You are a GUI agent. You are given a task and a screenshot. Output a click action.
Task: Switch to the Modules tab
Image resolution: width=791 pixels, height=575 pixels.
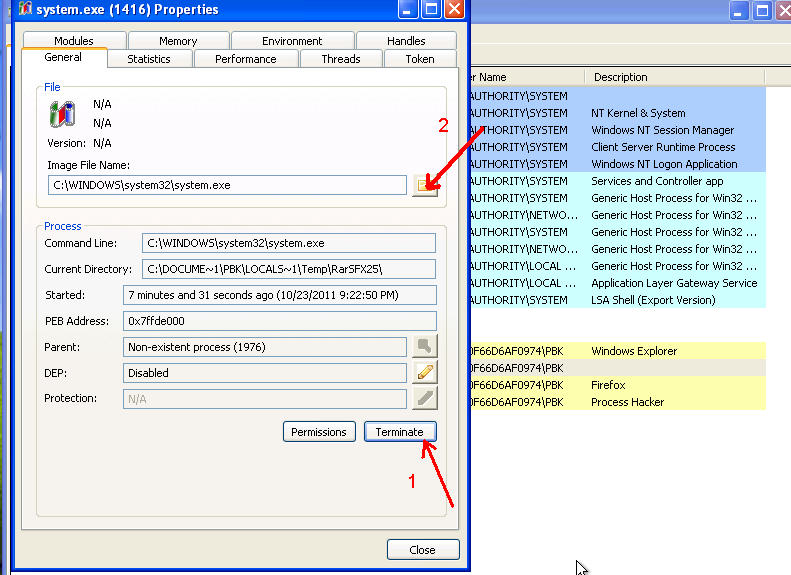pos(74,40)
